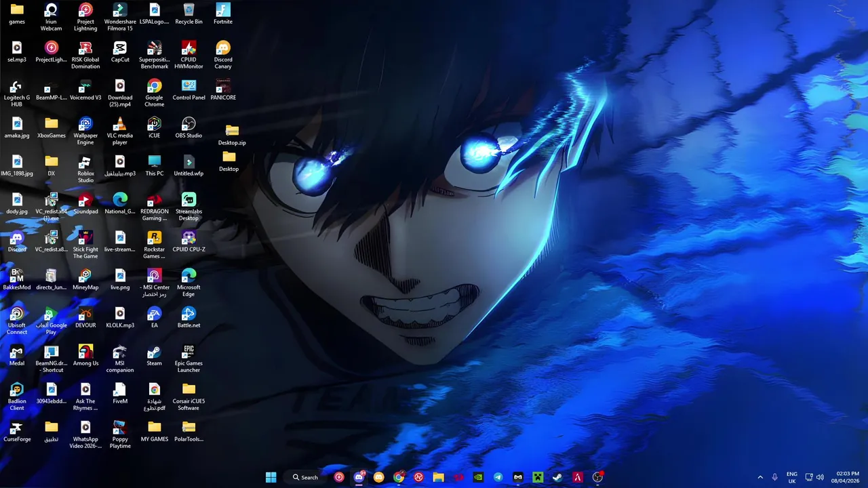
Task: Select the Ubisoft Connect icon
Action: point(17,321)
